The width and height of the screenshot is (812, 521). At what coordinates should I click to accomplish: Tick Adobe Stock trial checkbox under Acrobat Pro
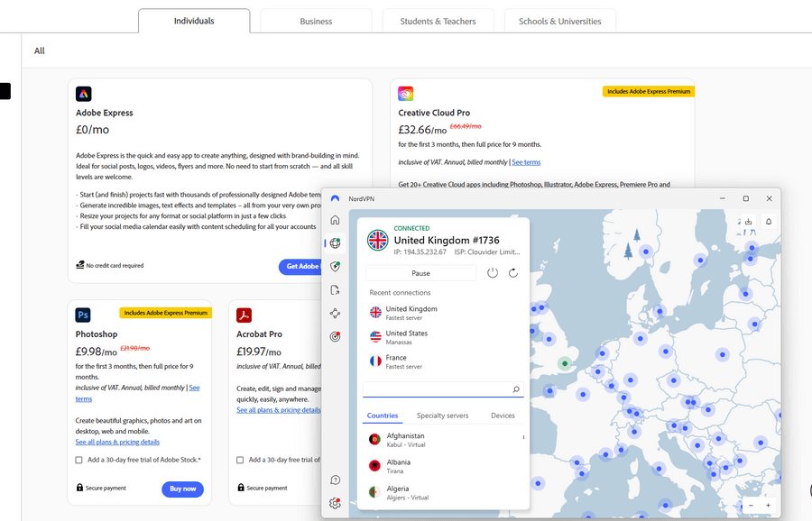(240, 460)
